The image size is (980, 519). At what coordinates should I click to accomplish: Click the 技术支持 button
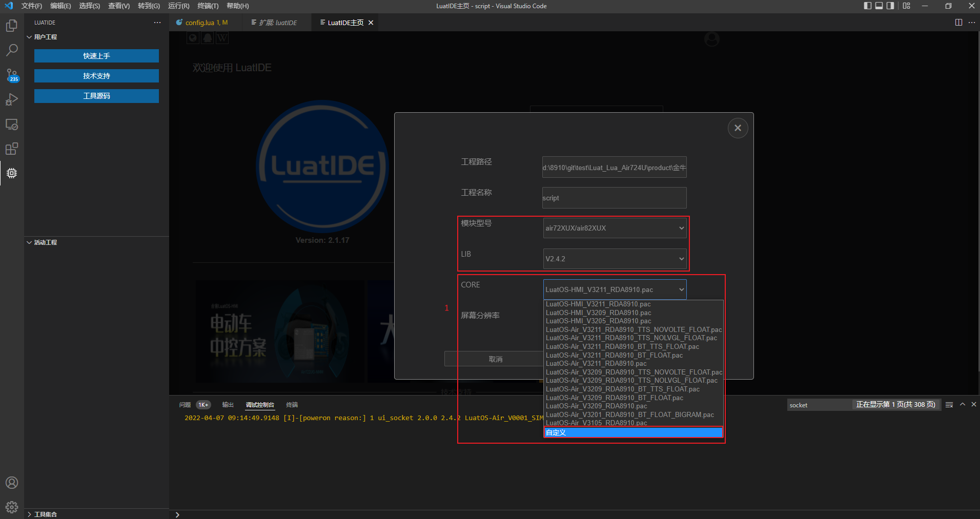coord(96,76)
